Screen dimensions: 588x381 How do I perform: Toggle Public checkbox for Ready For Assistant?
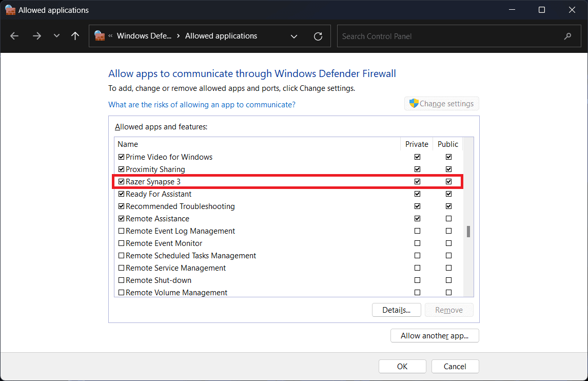point(448,194)
